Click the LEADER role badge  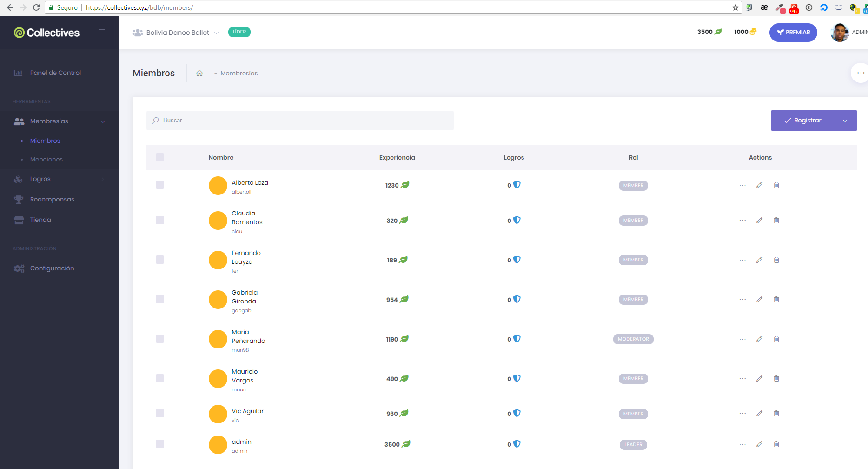[x=633, y=445]
